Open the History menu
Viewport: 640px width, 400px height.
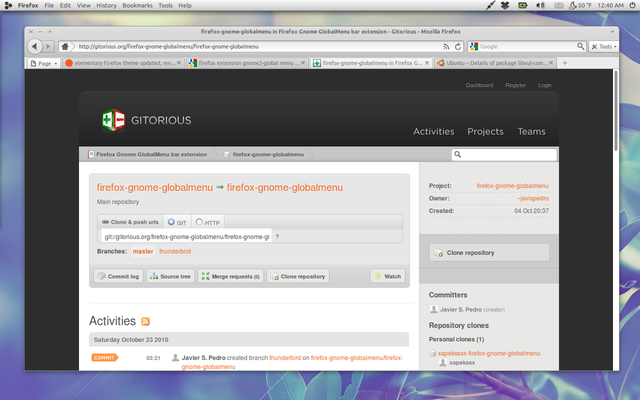point(106,5)
